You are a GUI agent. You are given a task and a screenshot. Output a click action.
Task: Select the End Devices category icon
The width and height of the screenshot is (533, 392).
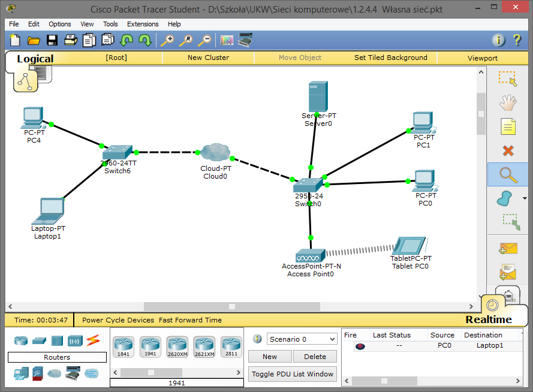(21, 373)
